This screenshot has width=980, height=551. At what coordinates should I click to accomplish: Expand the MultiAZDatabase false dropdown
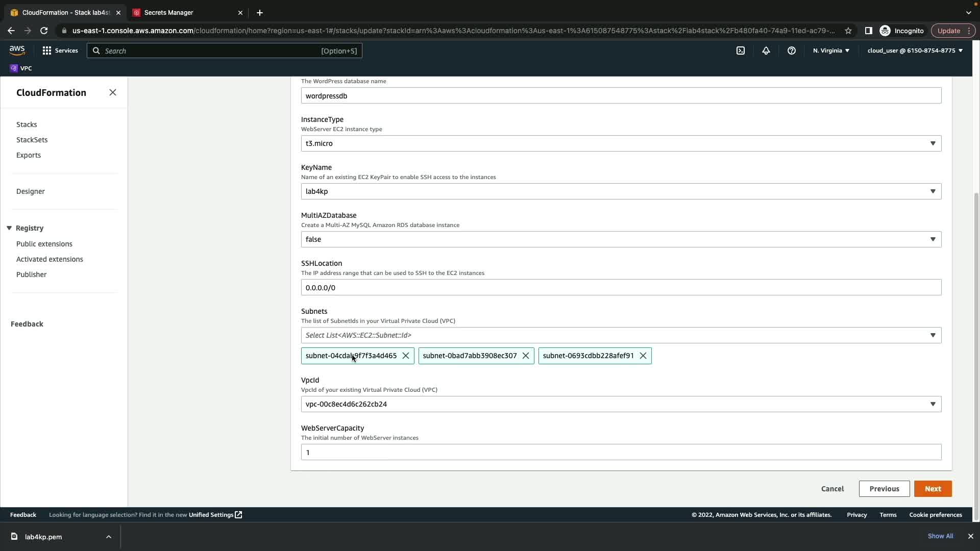(621, 239)
